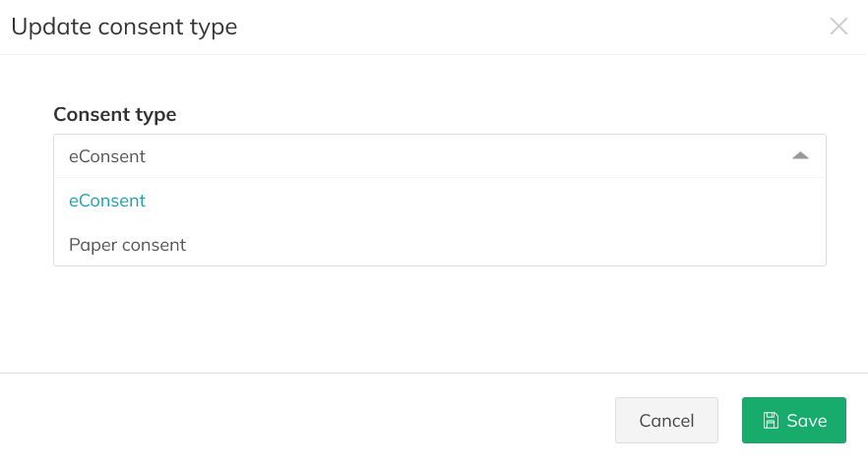
Task: Close the Update consent type dialog
Action: pos(838,27)
